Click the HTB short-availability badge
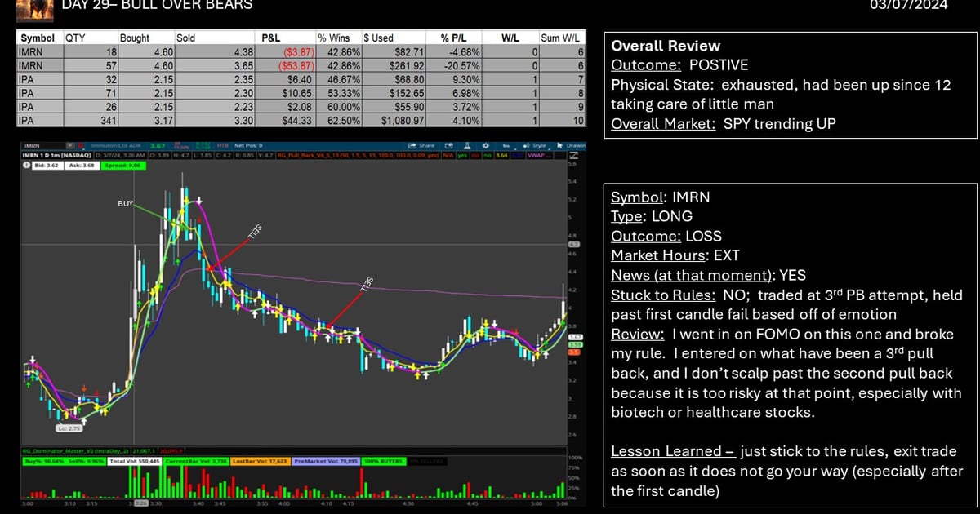Viewport: 980px width, 514px height. coord(223,144)
